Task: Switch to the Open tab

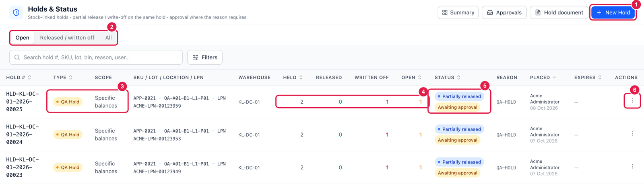Action: coord(23,38)
